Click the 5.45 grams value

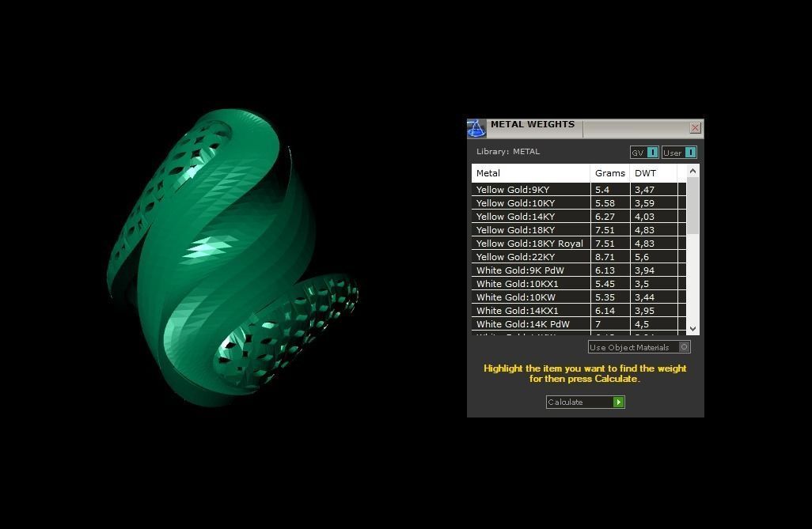coord(605,284)
